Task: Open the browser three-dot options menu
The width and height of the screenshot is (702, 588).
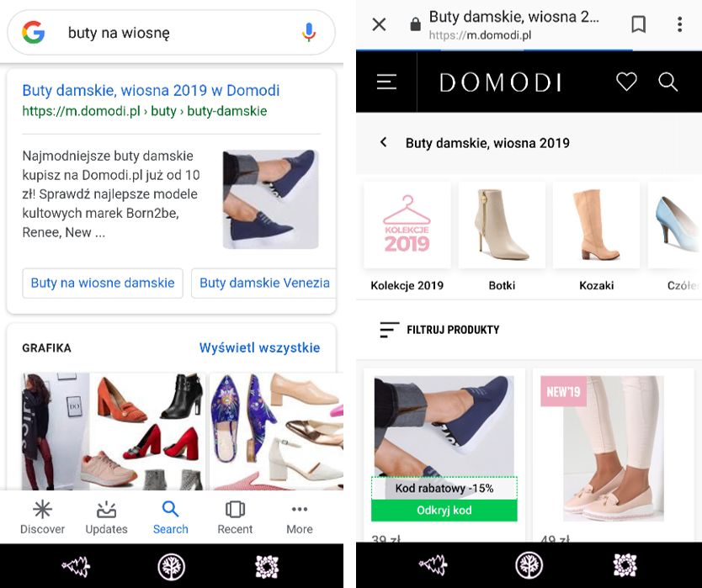Action: pyautogui.click(x=679, y=24)
